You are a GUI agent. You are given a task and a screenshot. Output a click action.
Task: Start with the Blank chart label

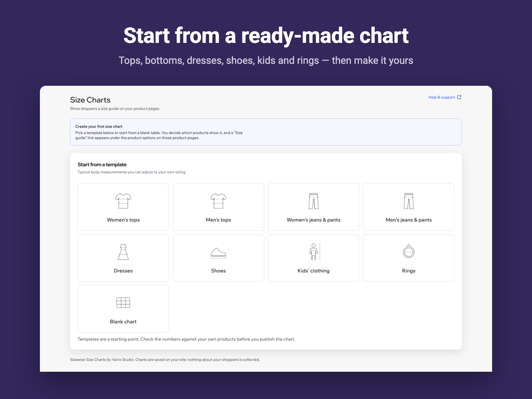(123, 322)
